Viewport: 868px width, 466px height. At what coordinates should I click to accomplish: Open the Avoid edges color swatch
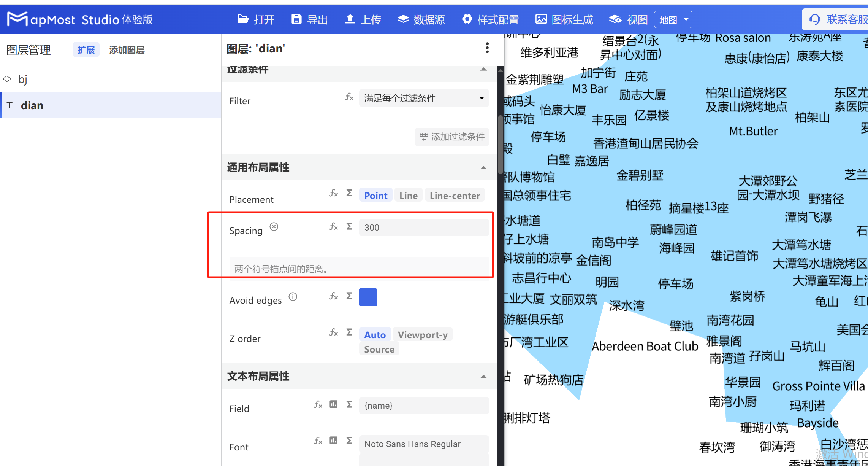(367, 297)
